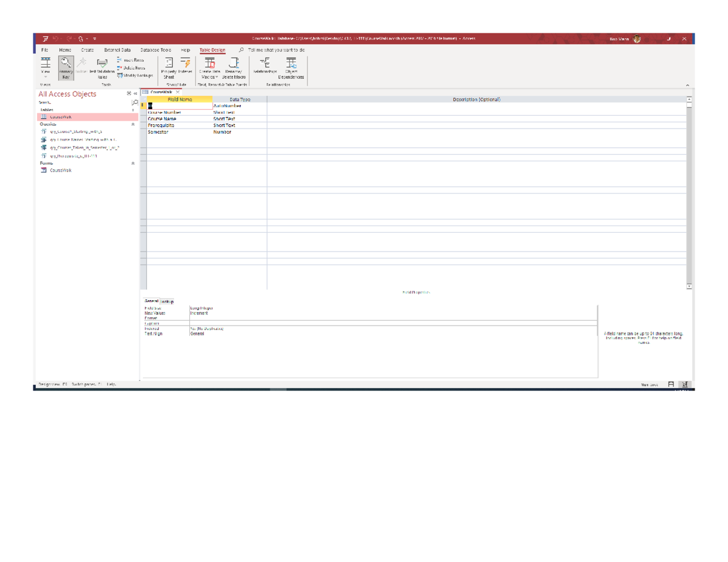
Task: Close the CourseWalk table tab
Action: pyautogui.click(x=178, y=92)
